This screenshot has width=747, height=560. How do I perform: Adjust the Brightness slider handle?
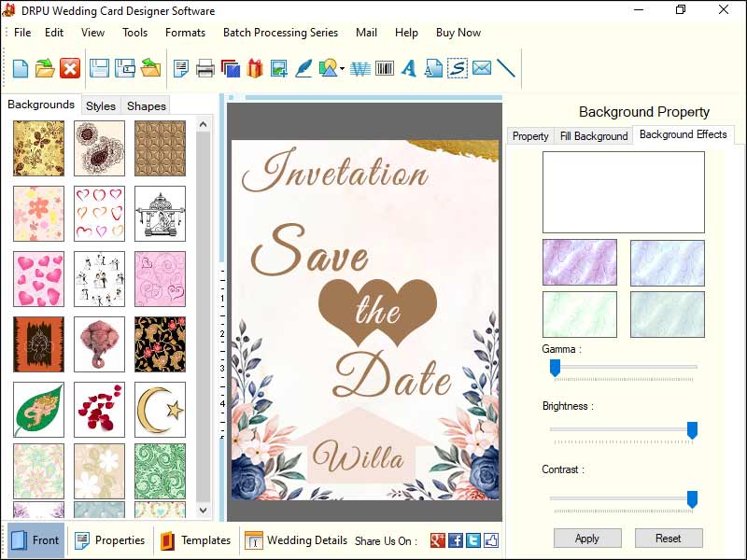[692, 430]
